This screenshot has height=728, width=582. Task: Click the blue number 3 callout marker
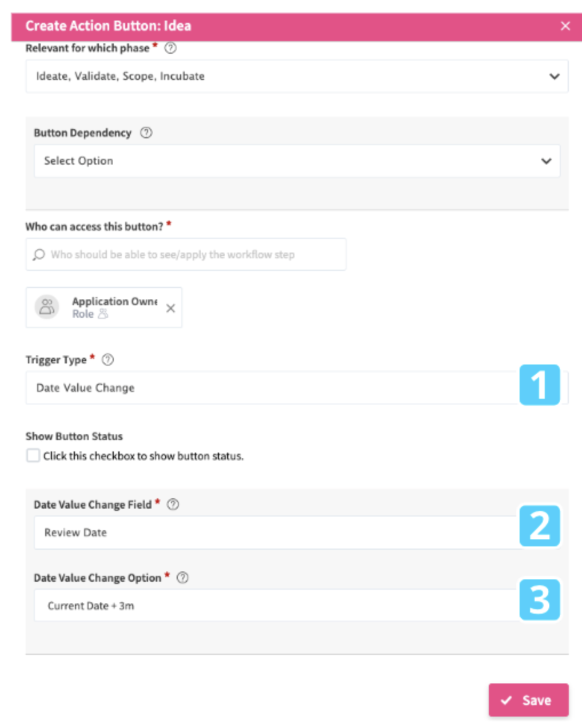[x=539, y=599]
